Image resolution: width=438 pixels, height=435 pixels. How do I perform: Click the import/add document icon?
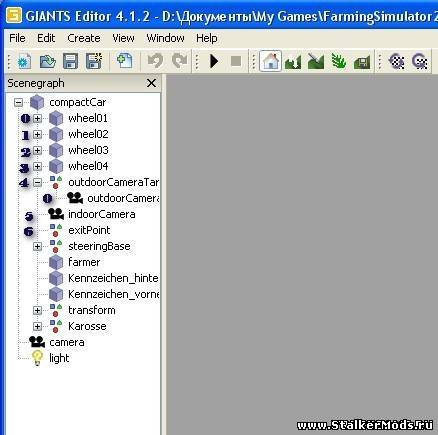point(125,61)
